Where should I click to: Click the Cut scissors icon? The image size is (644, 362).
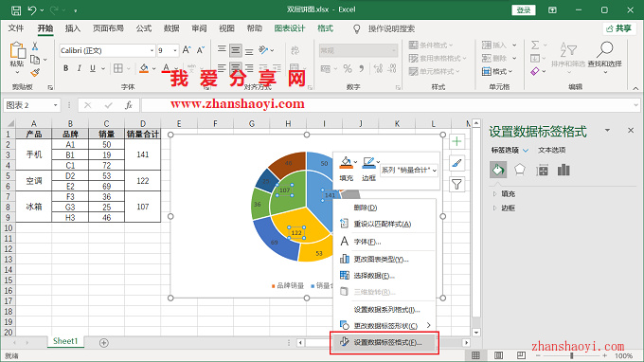coord(35,46)
